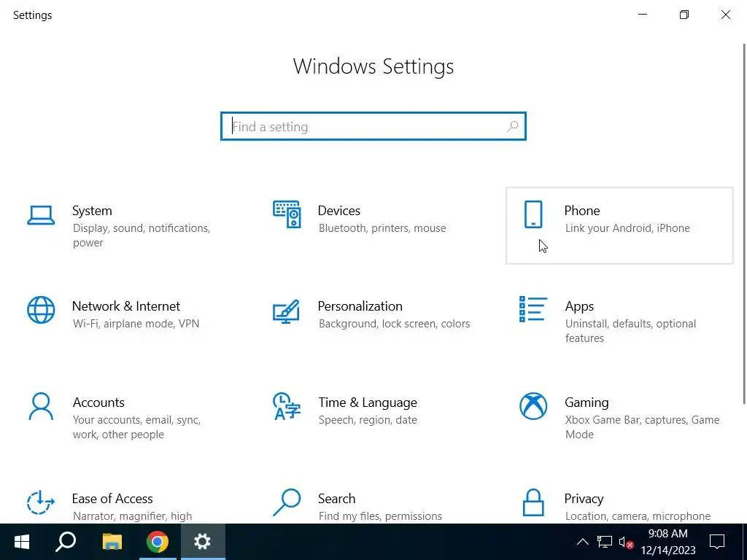Open the System laptop icon
The height and width of the screenshot is (560, 747).
coord(41,215)
